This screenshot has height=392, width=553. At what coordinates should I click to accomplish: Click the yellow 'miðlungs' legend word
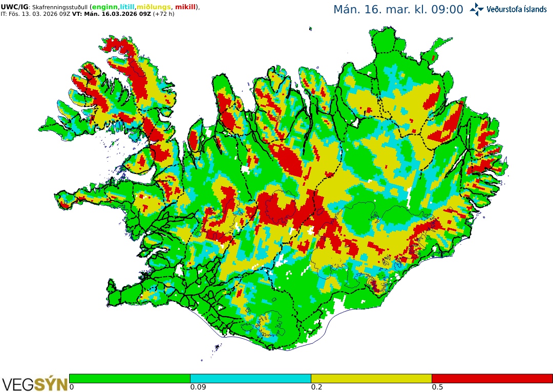[x=154, y=7]
